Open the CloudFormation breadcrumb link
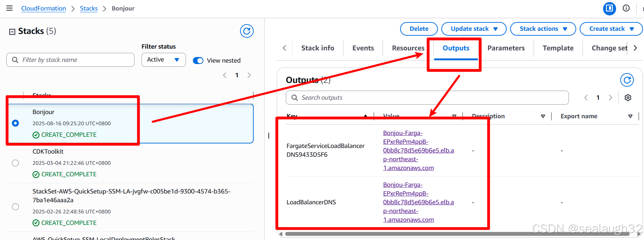The width and height of the screenshot is (644, 240). pyautogui.click(x=44, y=8)
